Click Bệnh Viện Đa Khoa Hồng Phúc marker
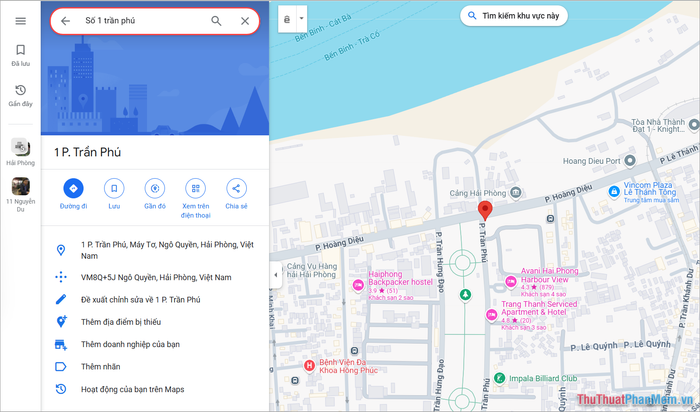 pos(309,366)
